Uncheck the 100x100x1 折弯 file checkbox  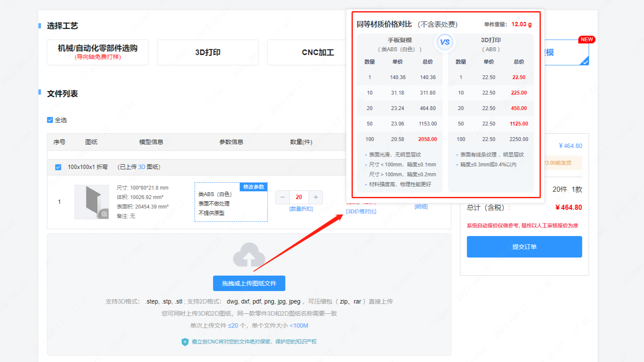58,167
